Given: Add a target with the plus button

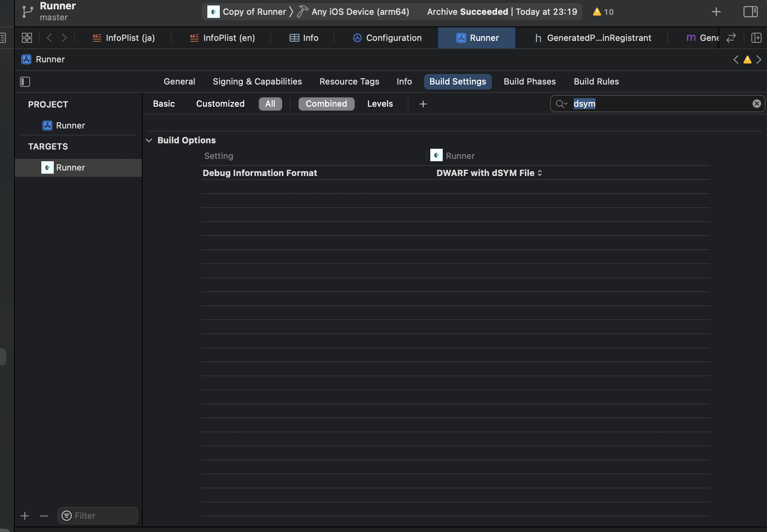Looking at the screenshot, I should coord(25,516).
